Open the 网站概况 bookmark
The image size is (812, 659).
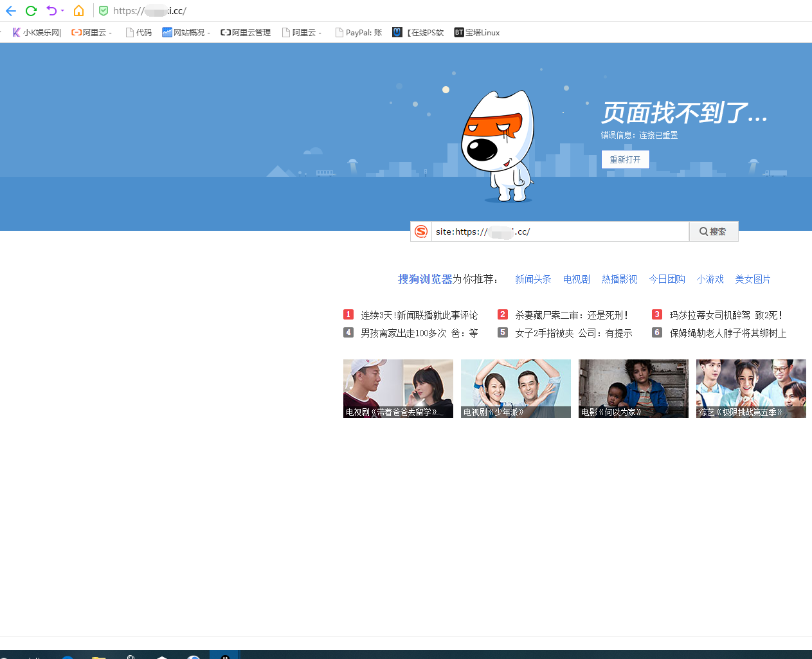coord(186,32)
